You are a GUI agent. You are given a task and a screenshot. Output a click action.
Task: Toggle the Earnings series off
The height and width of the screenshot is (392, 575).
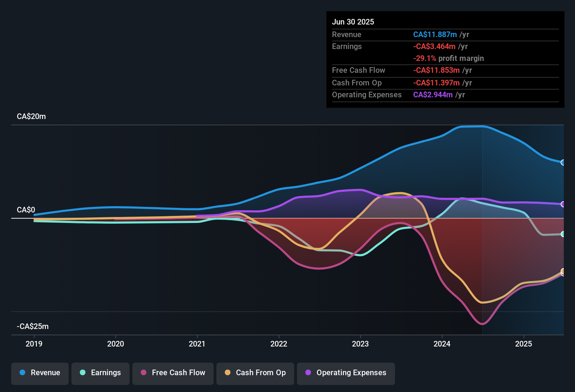101,373
